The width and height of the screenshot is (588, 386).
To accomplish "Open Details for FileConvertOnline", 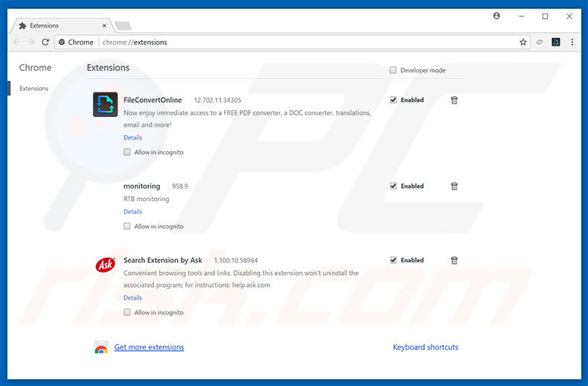I will (132, 137).
